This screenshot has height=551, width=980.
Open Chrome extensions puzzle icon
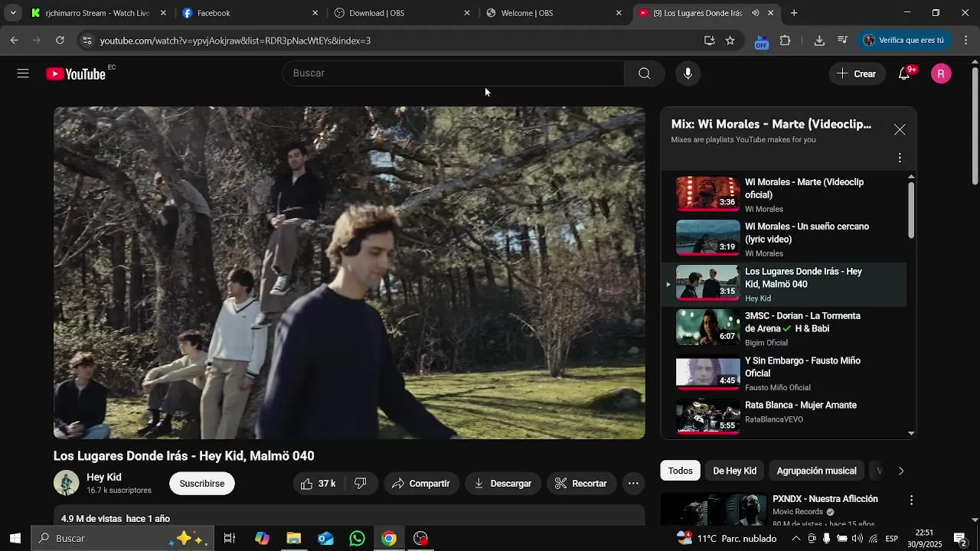tap(785, 41)
